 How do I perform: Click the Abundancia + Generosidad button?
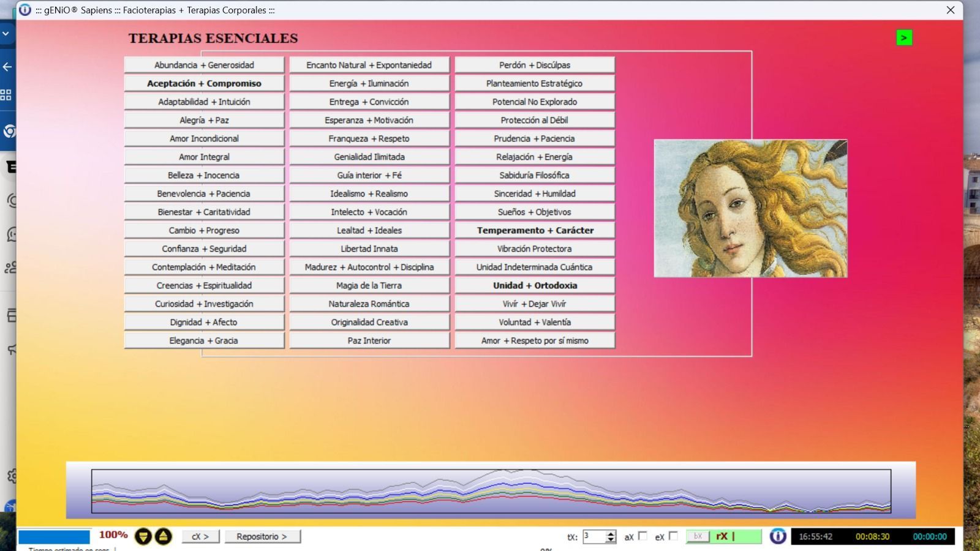point(204,65)
